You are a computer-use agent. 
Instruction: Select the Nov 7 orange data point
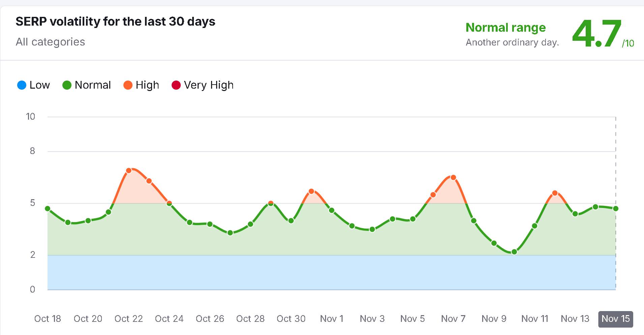(453, 178)
